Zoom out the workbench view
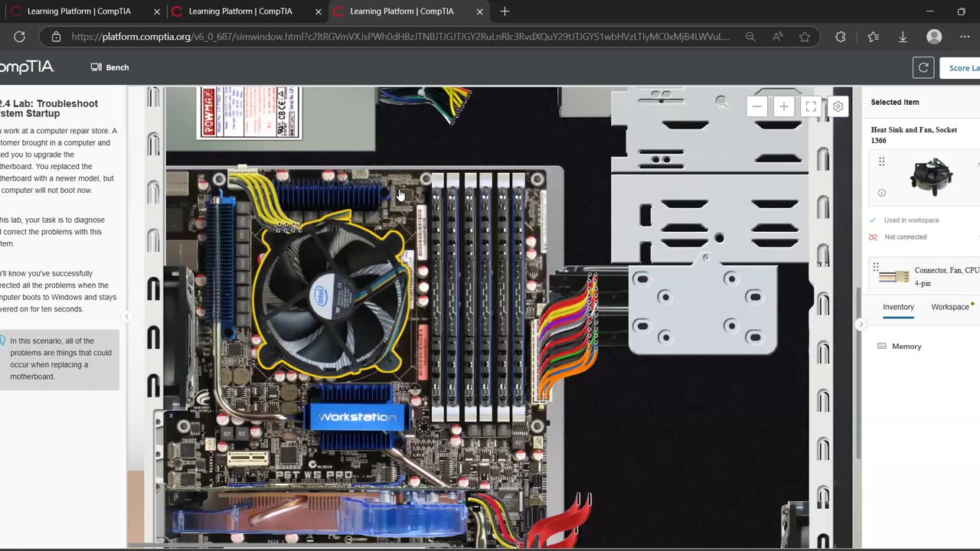Screen dimensions: 980x551 pyautogui.click(x=756, y=107)
